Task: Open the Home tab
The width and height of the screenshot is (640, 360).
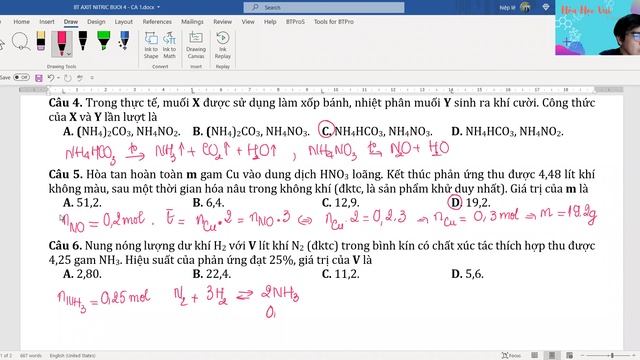Action: [21, 22]
